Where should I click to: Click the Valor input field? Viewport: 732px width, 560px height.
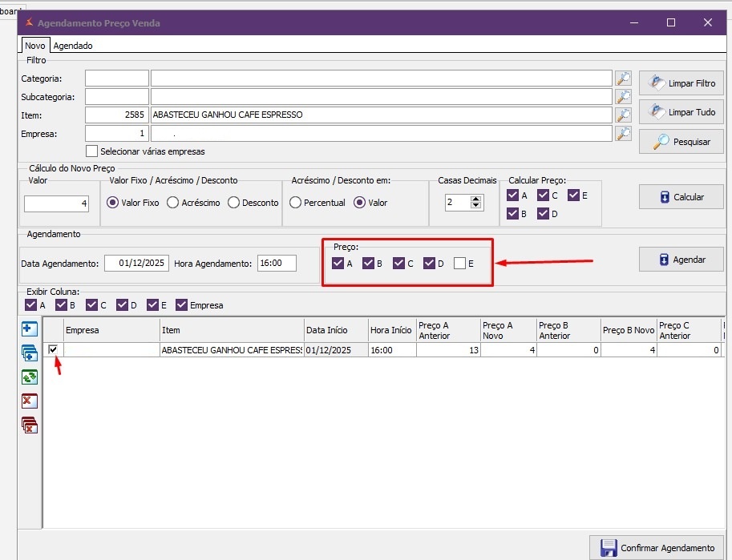pyautogui.click(x=56, y=203)
